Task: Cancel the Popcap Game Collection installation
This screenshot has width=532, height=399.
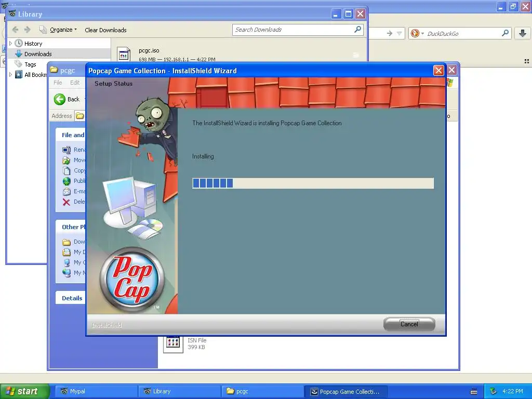Action: 409,324
